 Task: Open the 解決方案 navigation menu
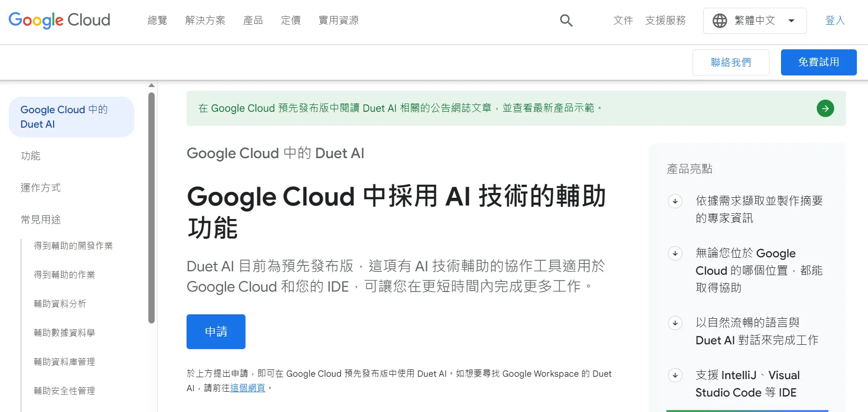(x=205, y=20)
